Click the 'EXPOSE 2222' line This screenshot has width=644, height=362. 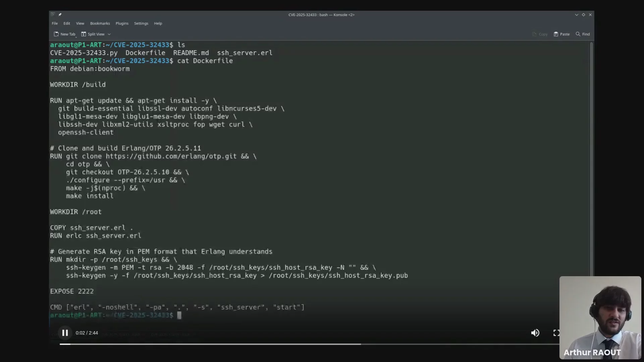(72, 291)
